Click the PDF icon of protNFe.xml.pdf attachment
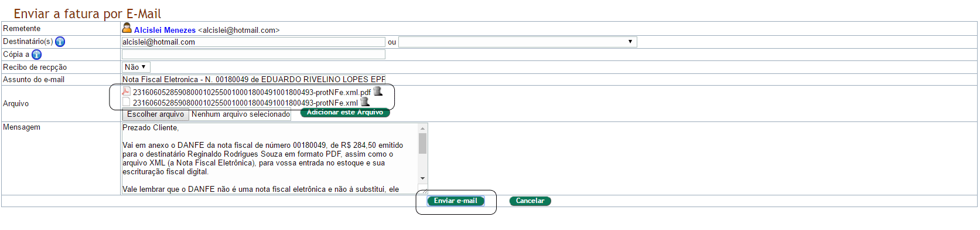The height and width of the screenshot is (230, 980). pyautogui.click(x=126, y=91)
